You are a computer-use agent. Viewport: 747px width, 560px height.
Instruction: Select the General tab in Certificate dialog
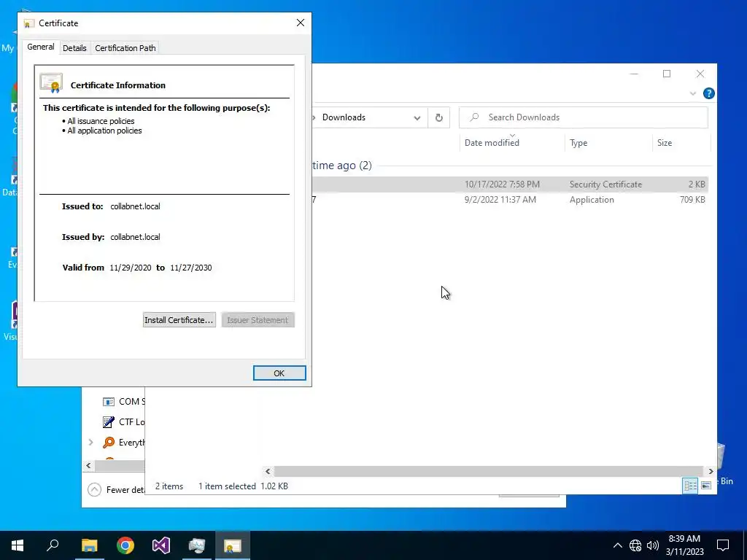pos(41,47)
